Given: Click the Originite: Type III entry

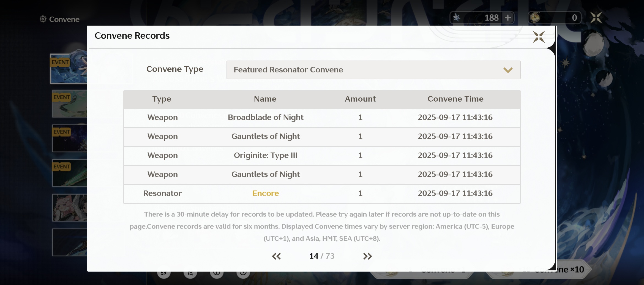Looking at the screenshot, I should click(266, 156).
